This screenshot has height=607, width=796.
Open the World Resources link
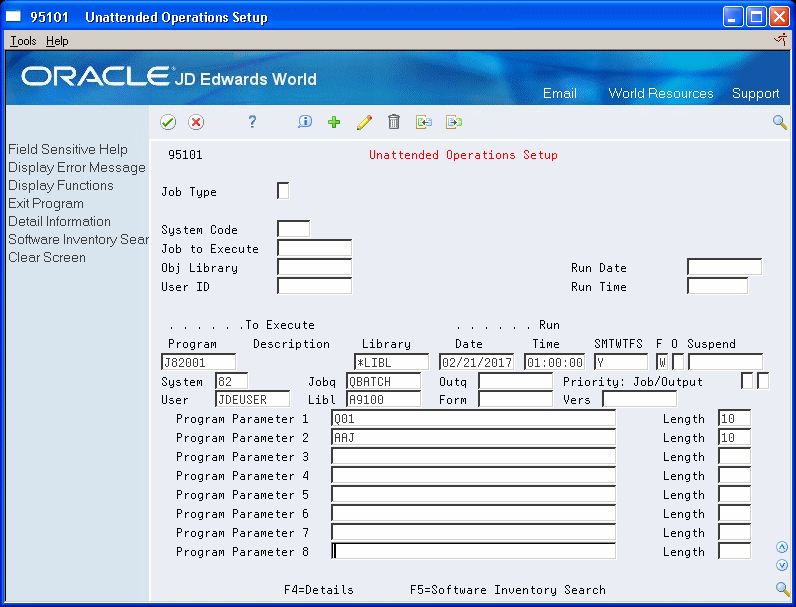point(660,93)
